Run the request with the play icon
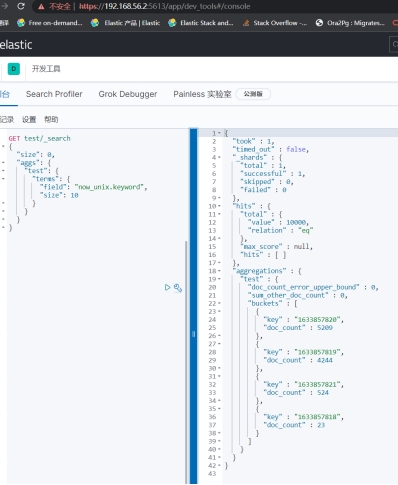 point(167,287)
